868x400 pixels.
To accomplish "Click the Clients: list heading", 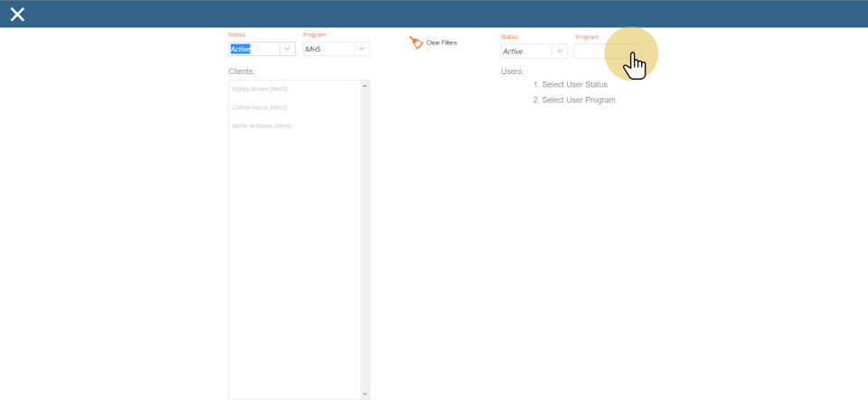I will [241, 71].
